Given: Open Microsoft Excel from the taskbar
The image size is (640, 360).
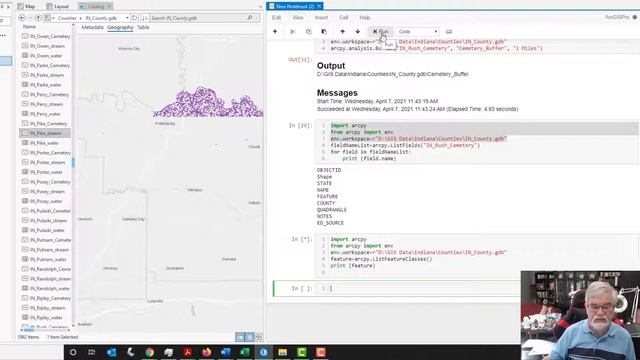Looking at the screenshot, I should coord(244,352).
